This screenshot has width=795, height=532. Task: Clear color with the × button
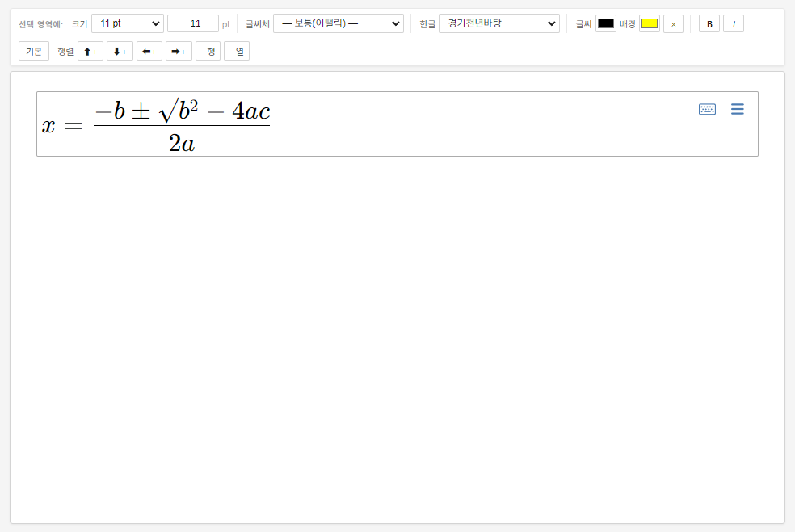tap(673, 23)
